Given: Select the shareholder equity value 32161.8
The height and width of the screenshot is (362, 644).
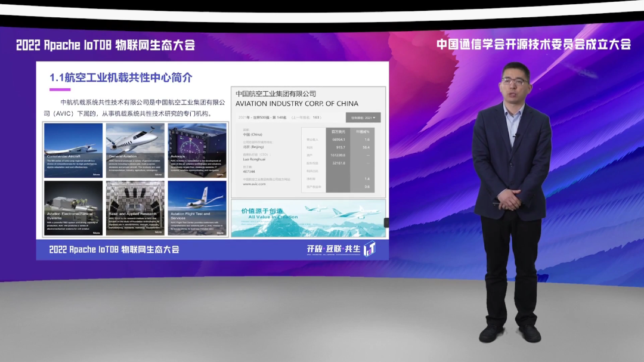Looking at the screenshot, I should [x=339, y=163].
